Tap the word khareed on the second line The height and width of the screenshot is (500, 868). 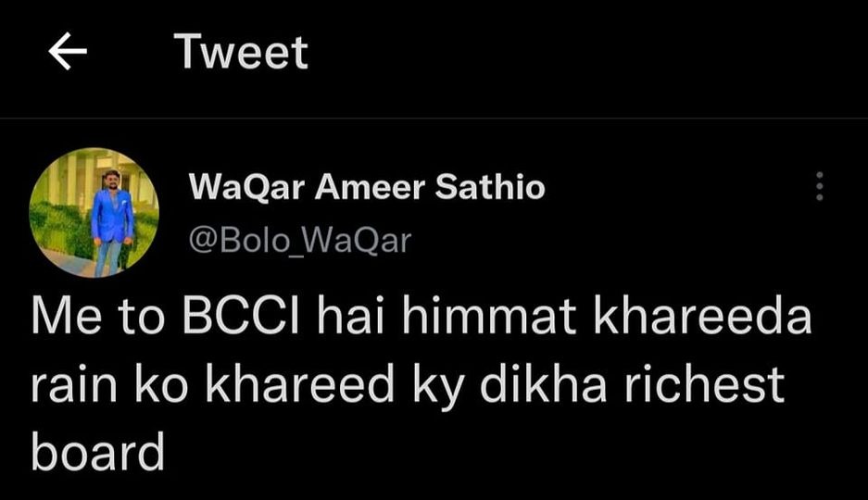[x=299, y=385]
